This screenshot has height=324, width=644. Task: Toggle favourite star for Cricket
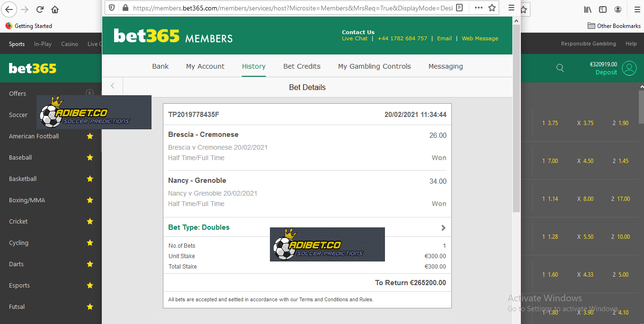(x=89, y=221)
